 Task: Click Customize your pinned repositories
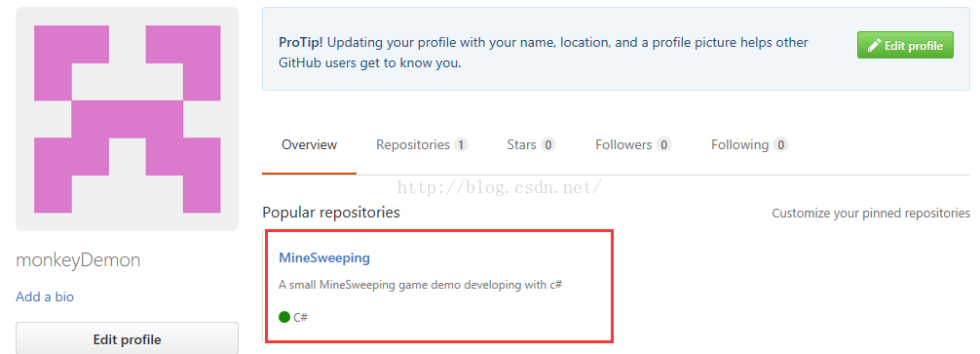coord(871,214)
